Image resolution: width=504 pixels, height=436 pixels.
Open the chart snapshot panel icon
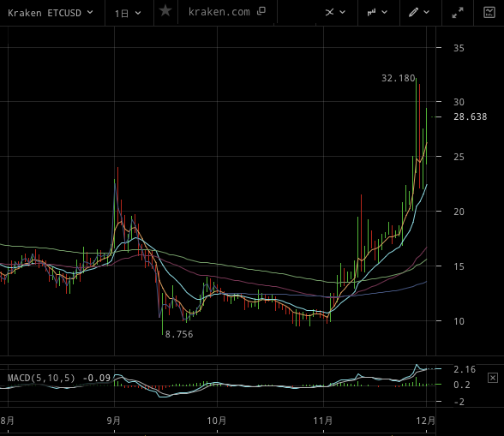tap(489, 13)
